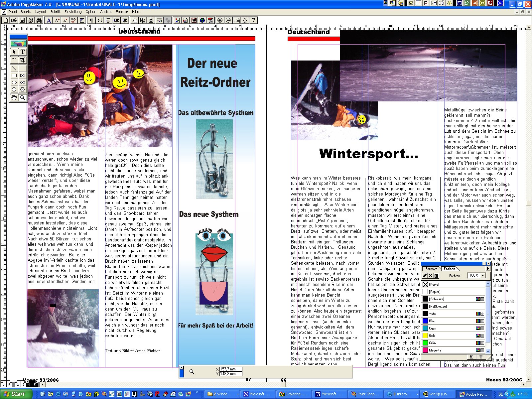
Task: Click the Character specs 'A' icon
Action: [49, 20]
